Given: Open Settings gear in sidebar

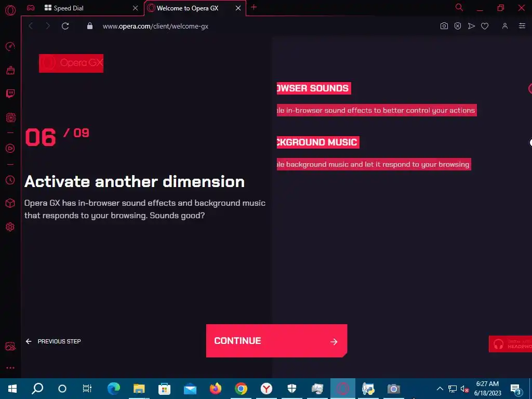Looking at the screenshot, I should pos(10,227).
